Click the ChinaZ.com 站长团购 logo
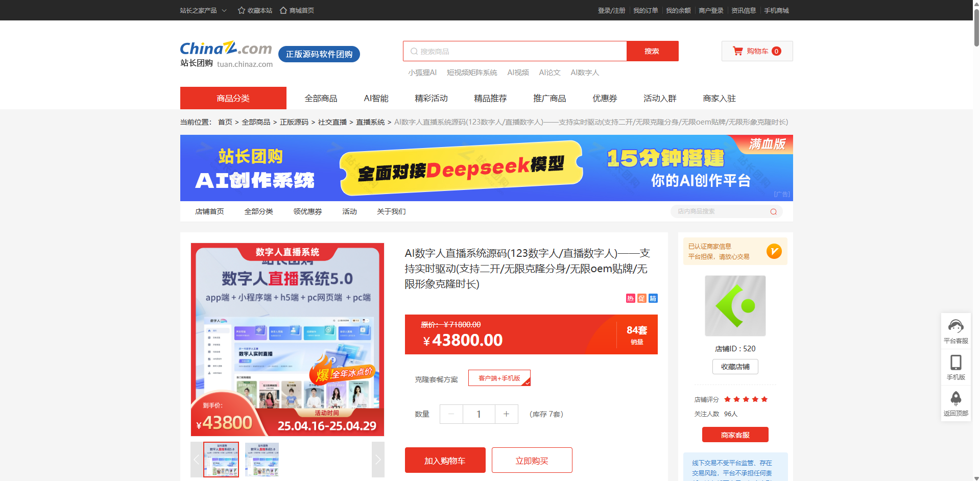Screen dimensions: 980x481 coord(226,54)
